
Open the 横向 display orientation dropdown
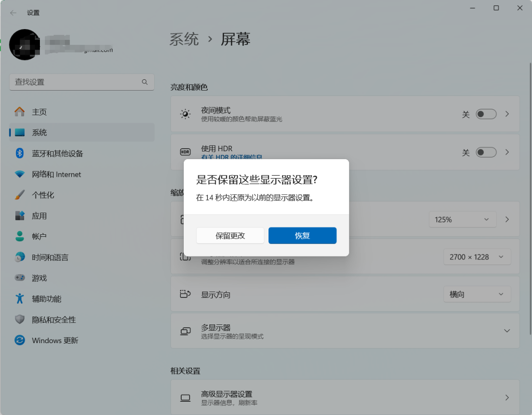click(x=477, y=294)
